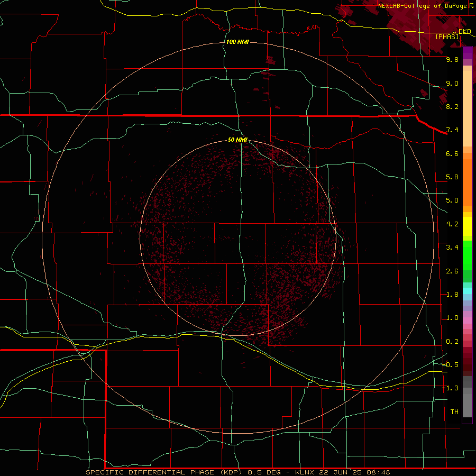This screenshot has width=476, height=476.
Task: Click the 0.2 value on the color scale
Action: 452,342
